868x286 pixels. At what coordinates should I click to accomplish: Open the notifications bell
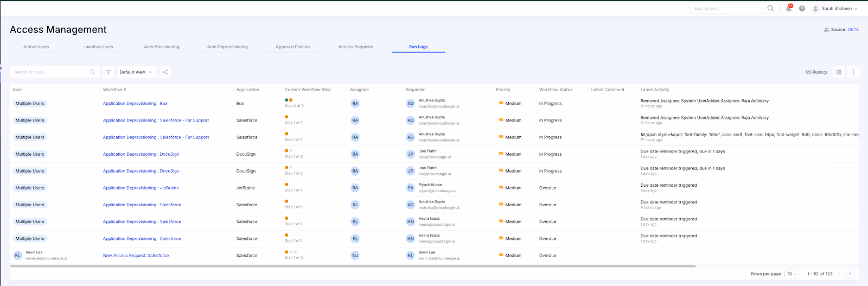[x=789, y=8]
